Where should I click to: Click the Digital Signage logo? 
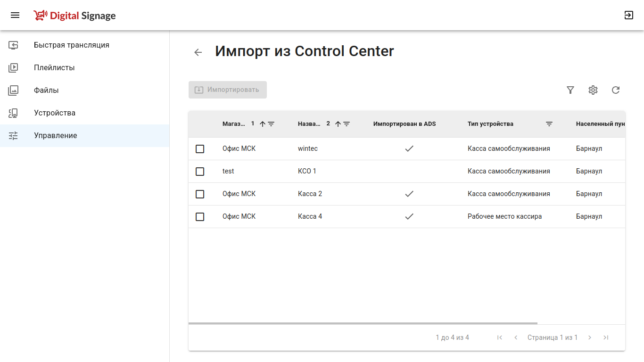point(75,16)
